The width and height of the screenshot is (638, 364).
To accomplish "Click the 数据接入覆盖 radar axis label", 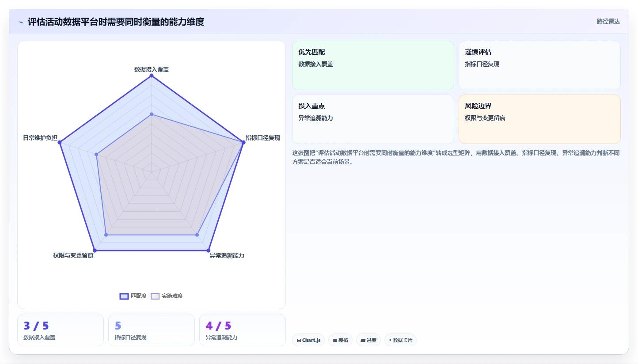I will coord(152,69).
